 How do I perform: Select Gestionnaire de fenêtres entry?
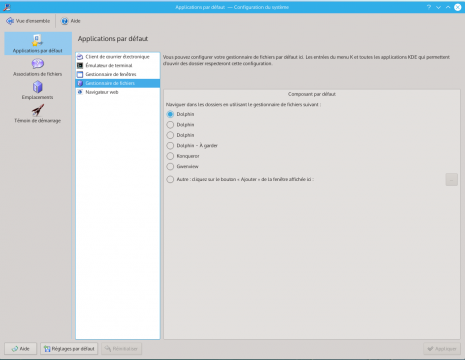118,74
